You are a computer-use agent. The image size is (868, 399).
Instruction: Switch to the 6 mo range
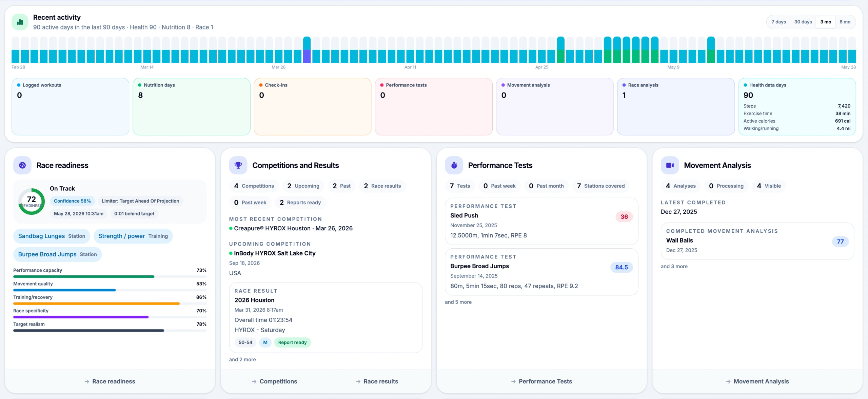coord(845,22)
